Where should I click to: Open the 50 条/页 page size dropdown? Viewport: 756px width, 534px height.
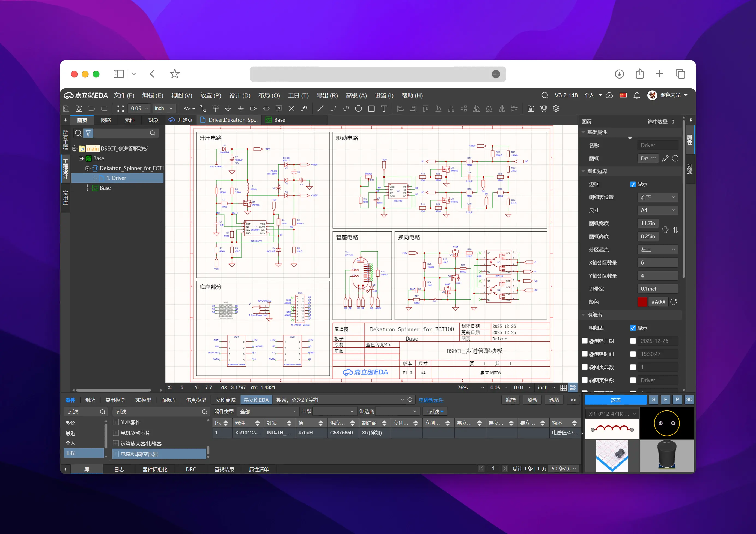pos(563,469)
